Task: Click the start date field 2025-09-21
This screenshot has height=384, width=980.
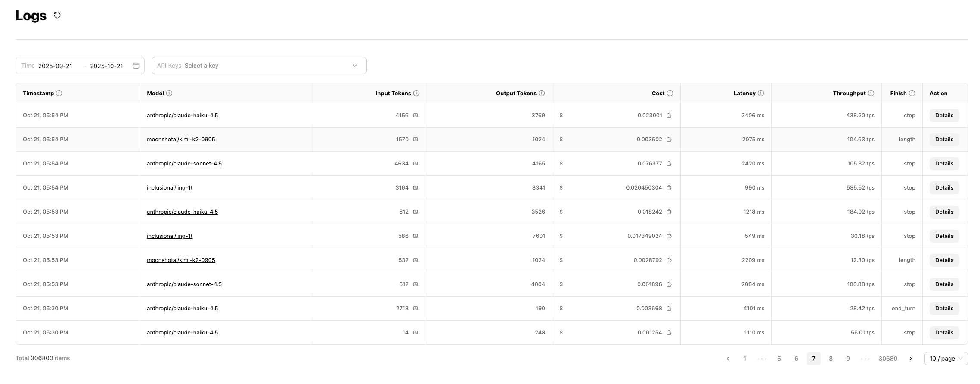Action: [x=55, y=66]
